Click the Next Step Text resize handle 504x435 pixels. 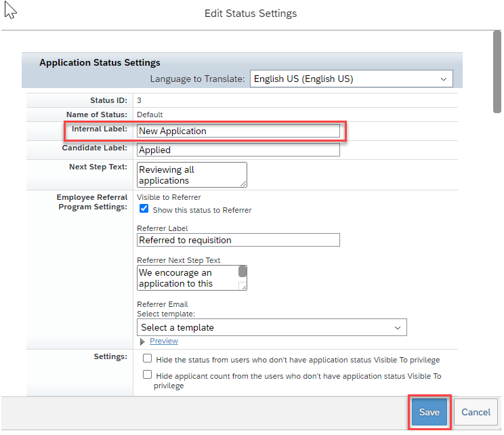[x=243, y=184]
